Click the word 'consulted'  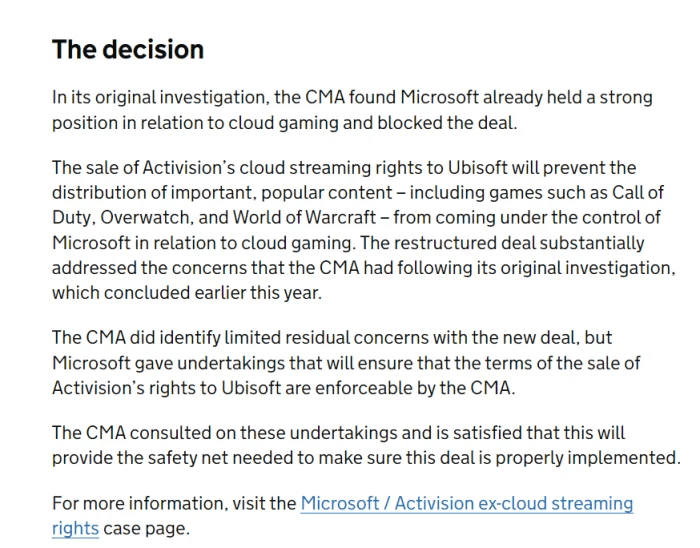pyautogui.click(x=175, y=433)
